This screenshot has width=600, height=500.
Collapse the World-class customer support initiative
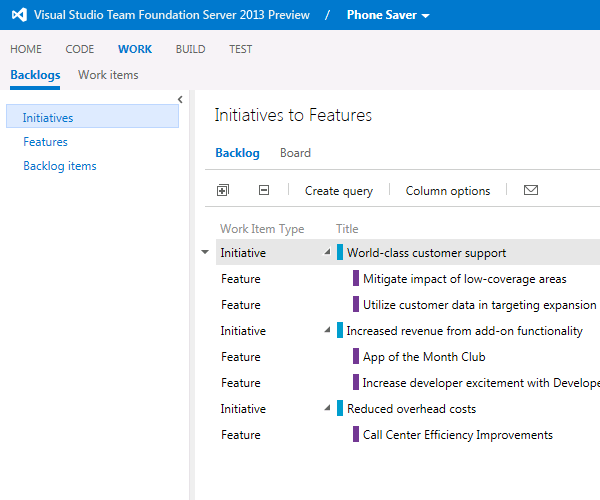(327, 253)
